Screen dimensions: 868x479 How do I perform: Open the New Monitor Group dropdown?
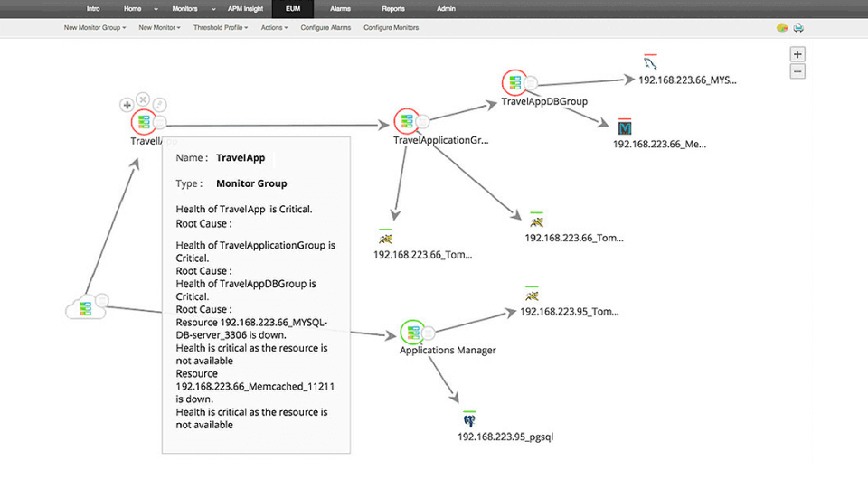point(95,28)
